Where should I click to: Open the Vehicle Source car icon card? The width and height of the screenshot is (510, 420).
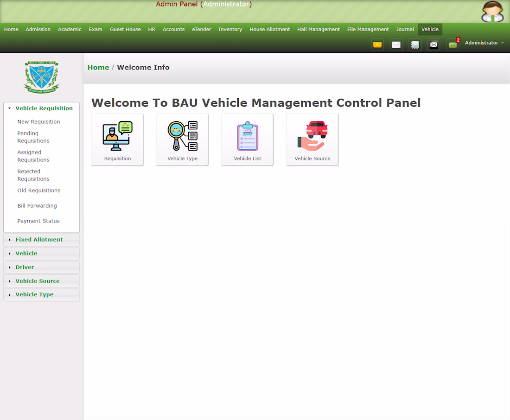tap(312, 140)
